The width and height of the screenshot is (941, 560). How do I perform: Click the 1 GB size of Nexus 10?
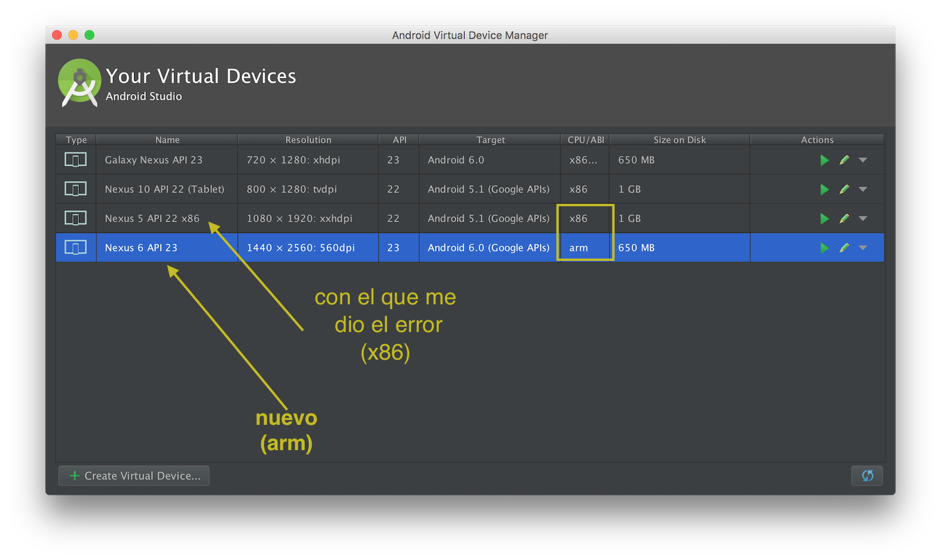click(680, 189)
